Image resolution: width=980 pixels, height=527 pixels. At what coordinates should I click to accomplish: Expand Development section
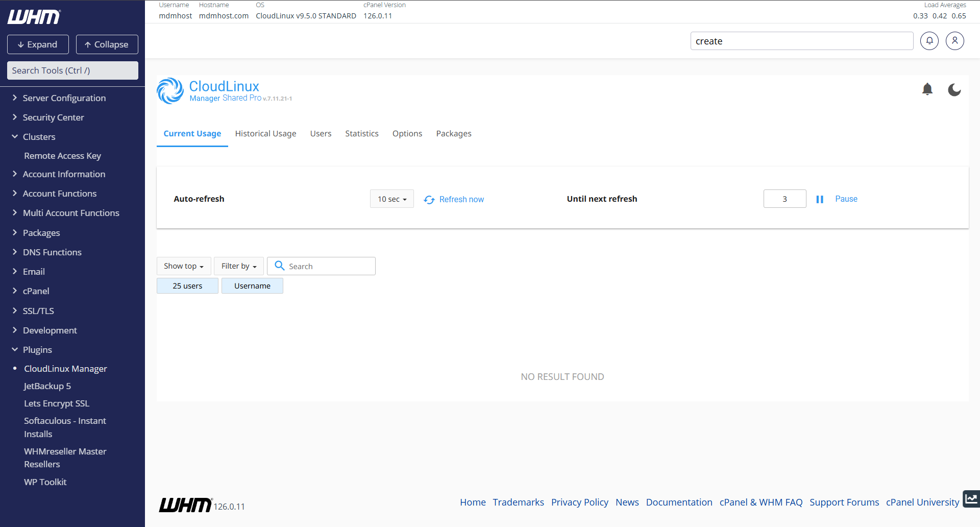coord(50,330)
